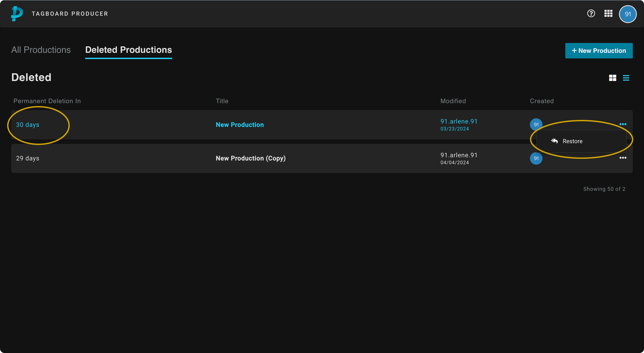This screenshot has height=353, width=644.
Task: Open three-dot menu for New Production row
Action: tap(623, 124)
